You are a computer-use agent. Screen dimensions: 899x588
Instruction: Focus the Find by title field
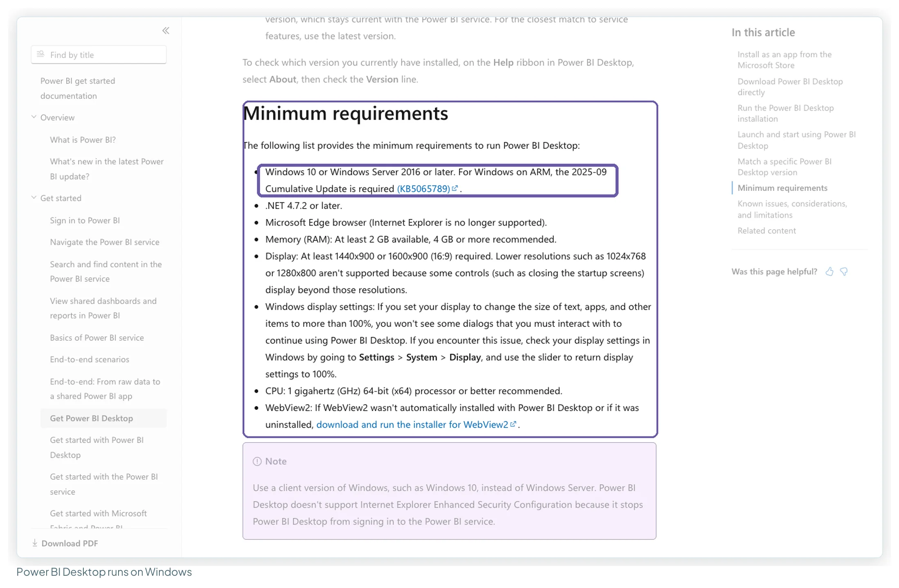98,55
